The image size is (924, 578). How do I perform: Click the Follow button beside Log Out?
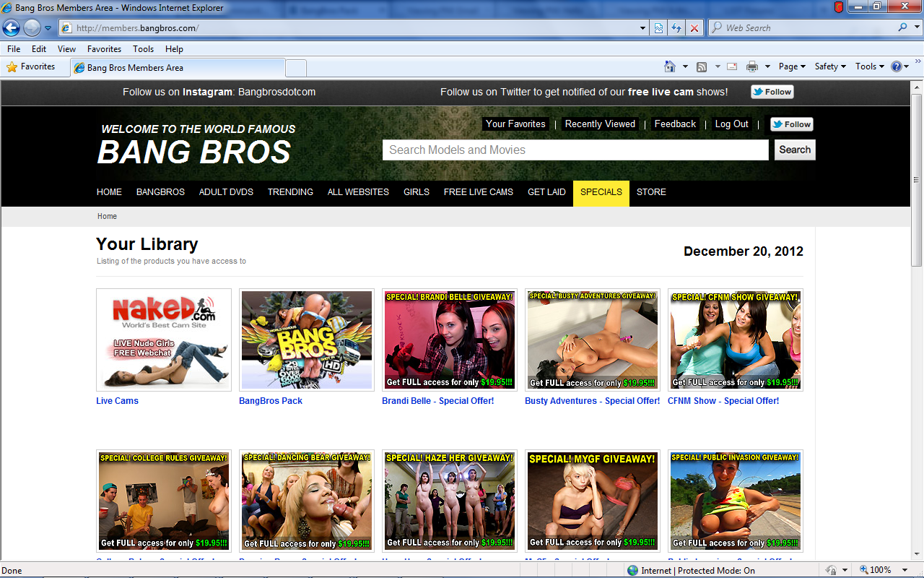(792, 124)
